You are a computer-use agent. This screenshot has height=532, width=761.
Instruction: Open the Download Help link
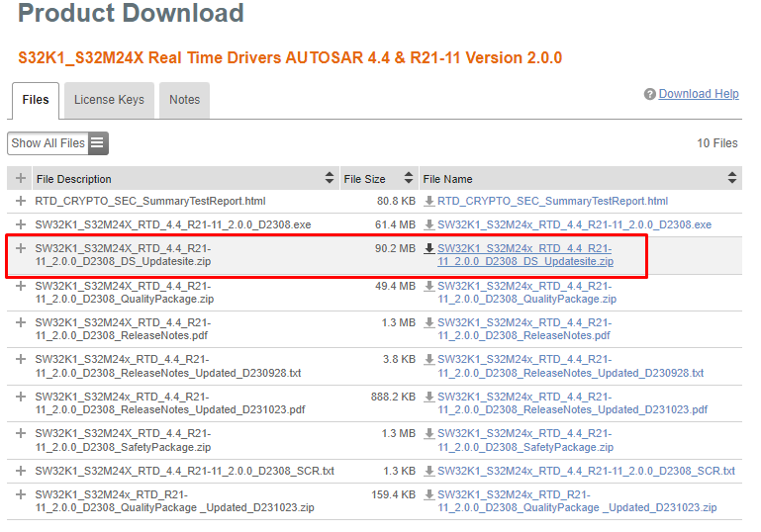[699, 94]
